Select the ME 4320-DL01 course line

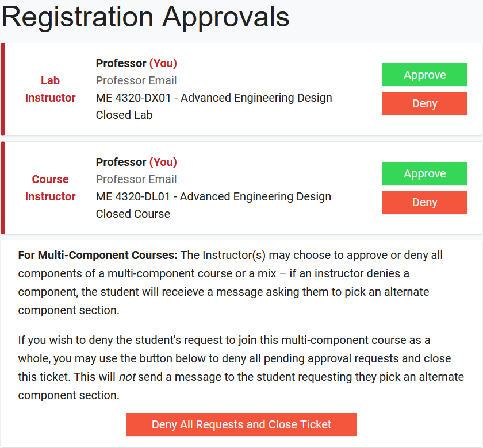[213, 197]
